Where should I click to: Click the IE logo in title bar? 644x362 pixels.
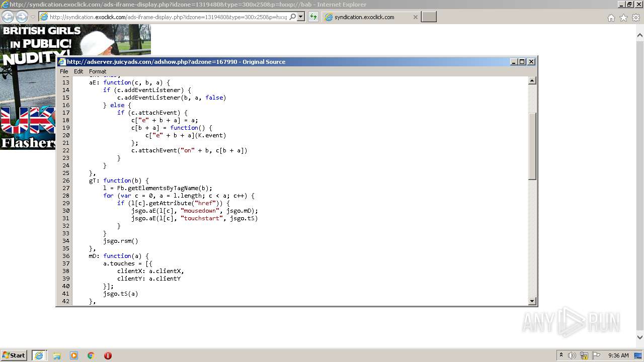pyautogui.click(x=5, y=5)
